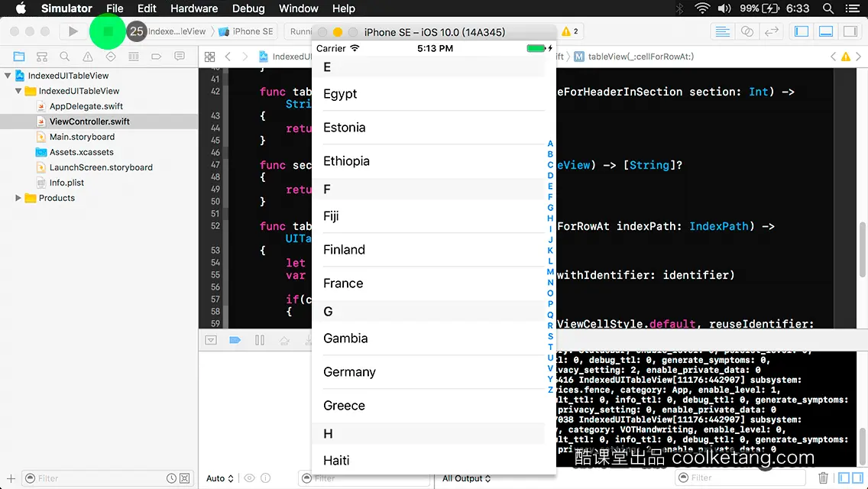
Task: Select Main.storyboard in the file navigator
Action: point(82,137)
